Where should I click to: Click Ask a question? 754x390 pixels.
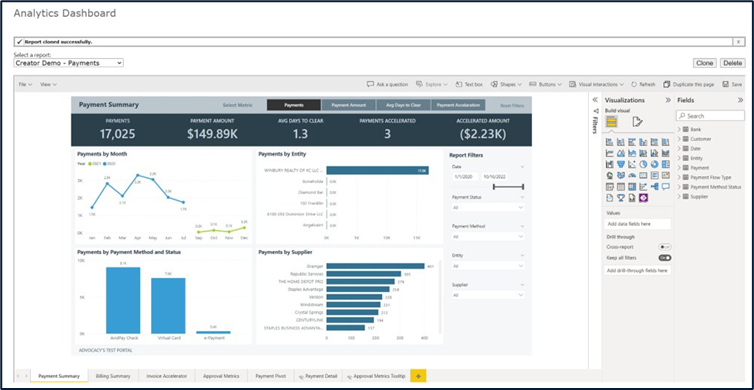(388, 84)
